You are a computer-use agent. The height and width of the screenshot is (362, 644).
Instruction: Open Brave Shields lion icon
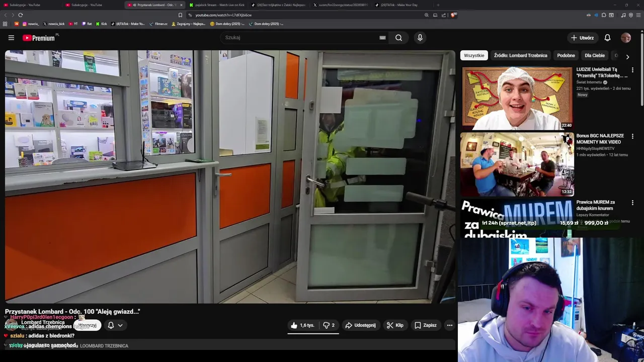[453, 15]
